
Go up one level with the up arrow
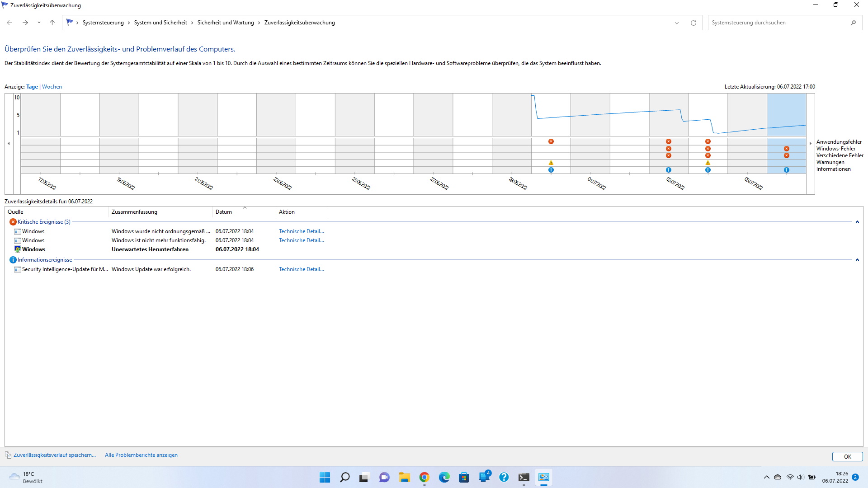click(x=52, y=23)
